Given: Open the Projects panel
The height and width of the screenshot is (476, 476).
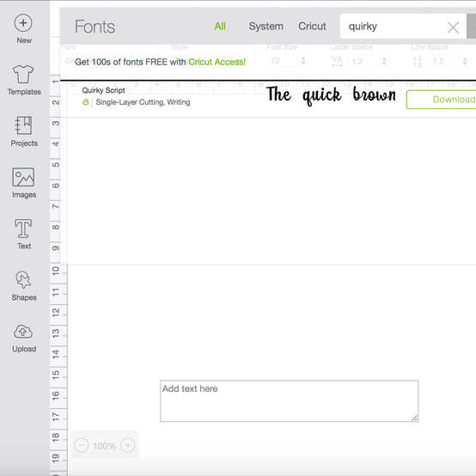Looking at the screenshot, I should tap(24, 131).
